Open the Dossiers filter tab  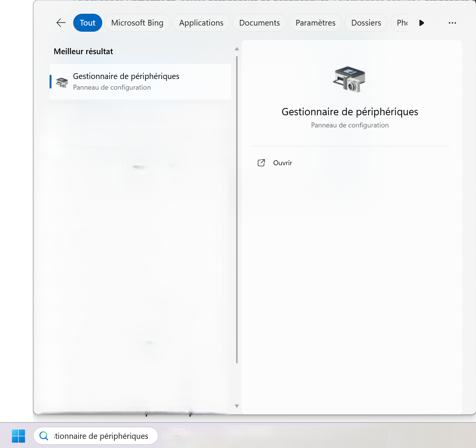click(366, 23)
